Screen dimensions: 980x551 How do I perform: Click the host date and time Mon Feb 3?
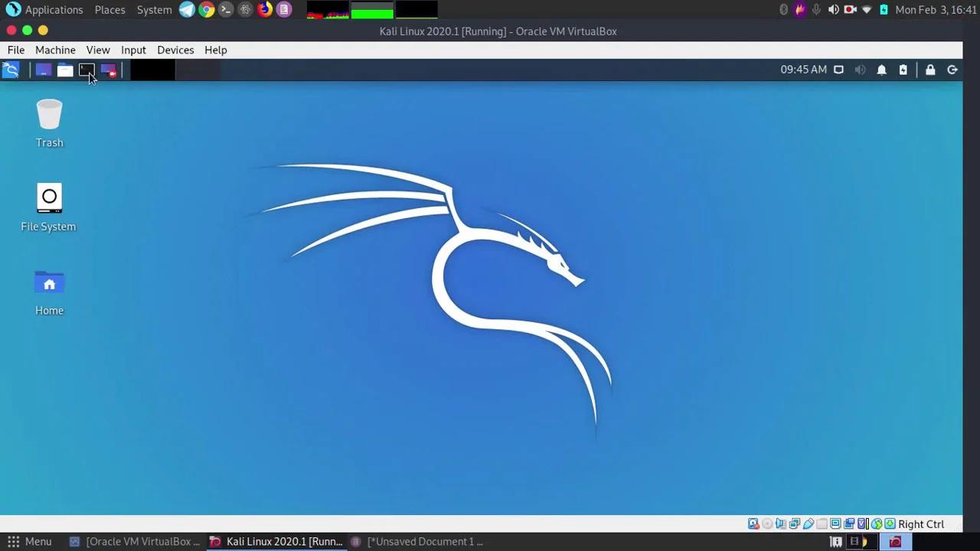(936, 10)
